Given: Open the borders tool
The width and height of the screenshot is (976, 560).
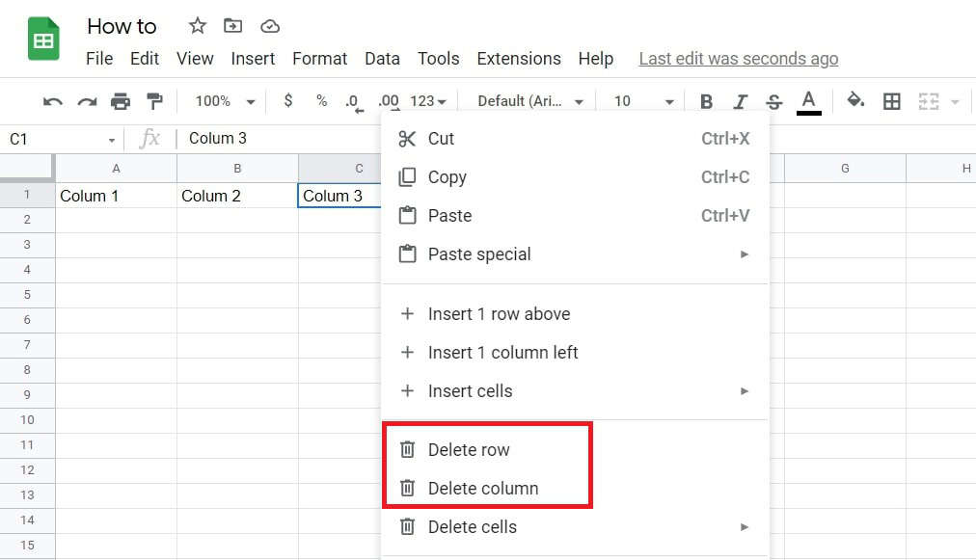Looking at the screenshot, I should pyautogui.click(x=892, y=101).
